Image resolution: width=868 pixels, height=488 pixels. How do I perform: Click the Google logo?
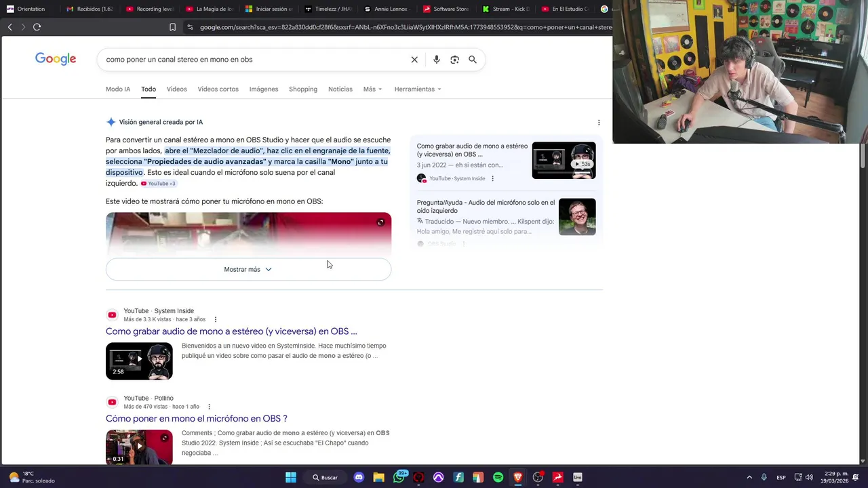click(56, 60)
